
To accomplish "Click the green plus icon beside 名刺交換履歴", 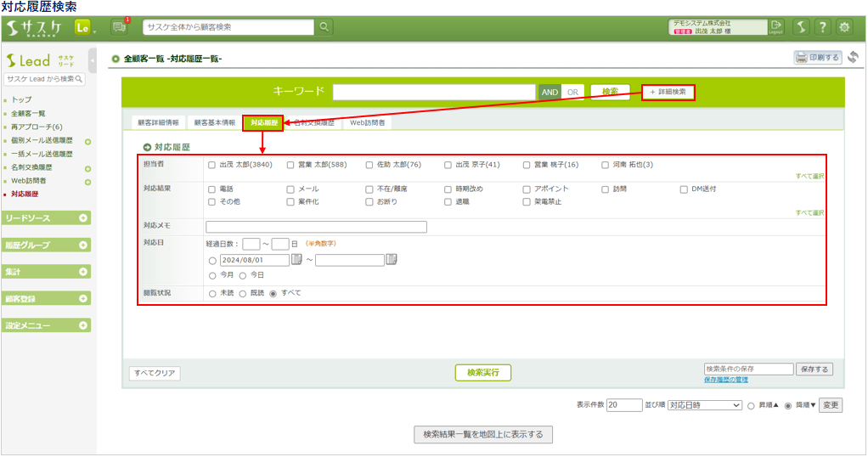I will coord(87,168).
